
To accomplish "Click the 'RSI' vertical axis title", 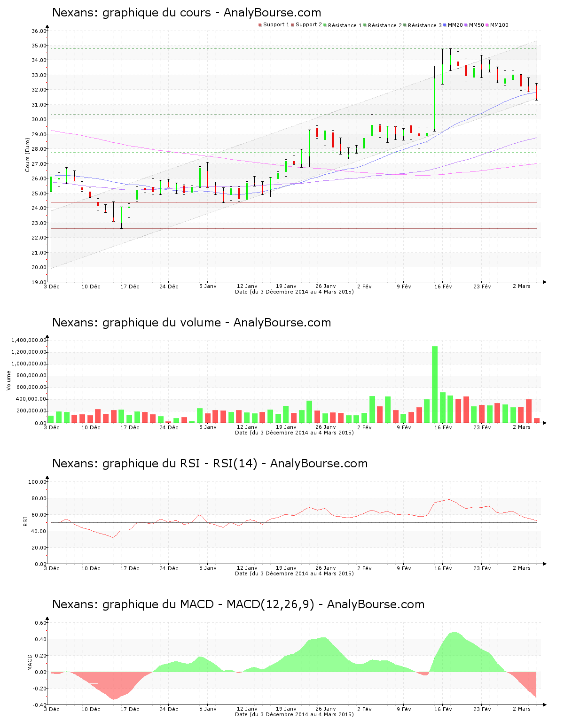I will [25, 521].
